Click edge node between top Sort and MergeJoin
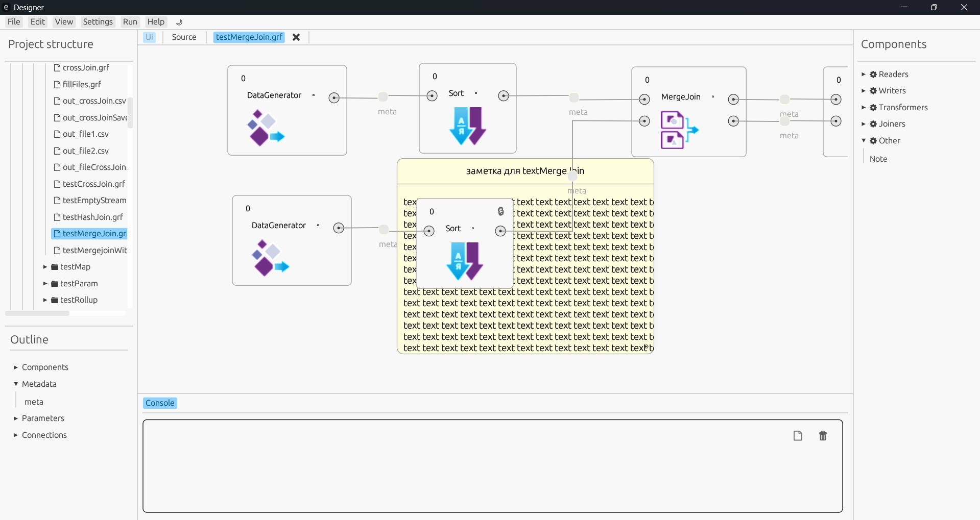 click(x=574, y=97)
